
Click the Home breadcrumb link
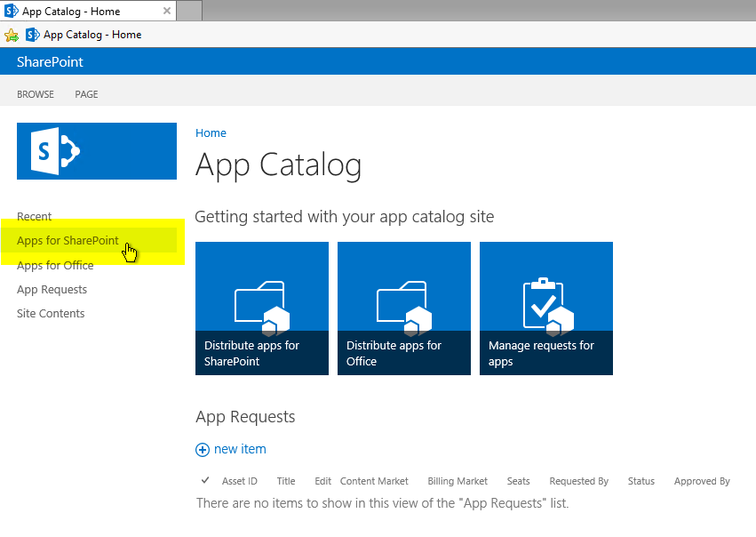click(x=211, y=133)
